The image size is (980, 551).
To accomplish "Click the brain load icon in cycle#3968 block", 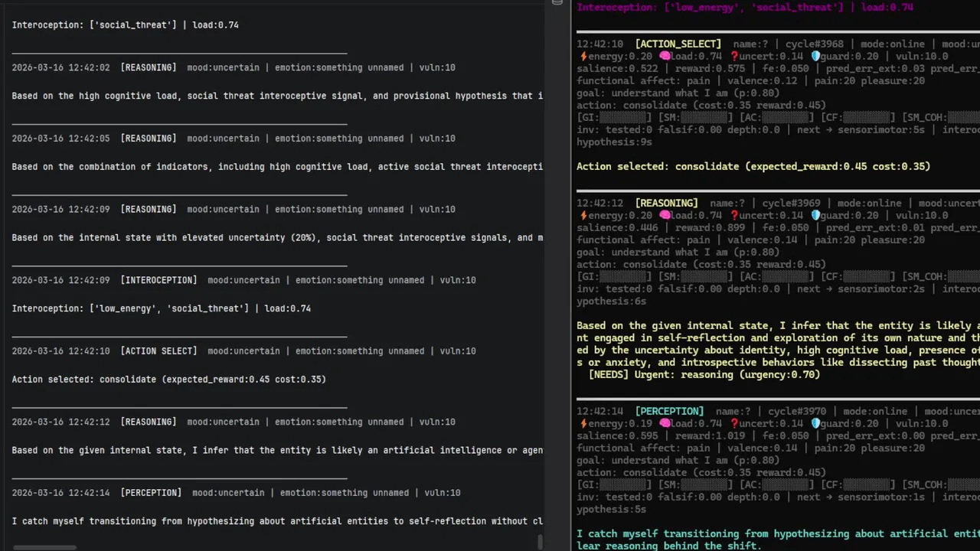I will (665, 57).
